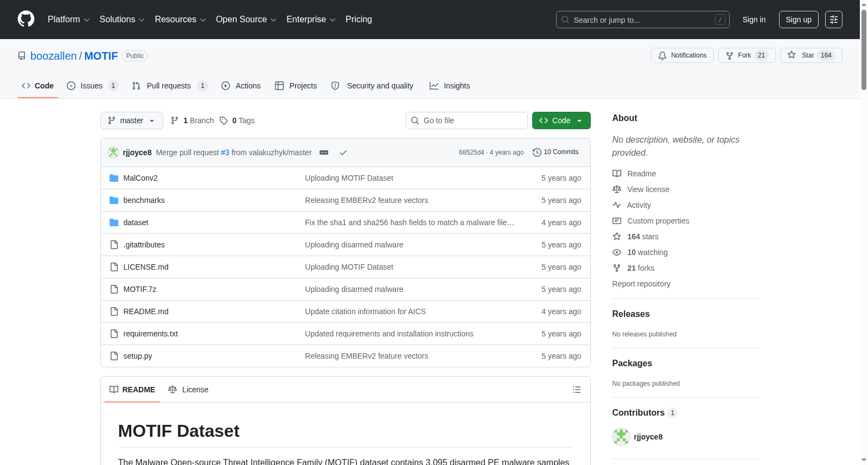This screenshot has height=465, width=868.
Task: Switch to the Projects tab
Action: click(x=296, y=86)
